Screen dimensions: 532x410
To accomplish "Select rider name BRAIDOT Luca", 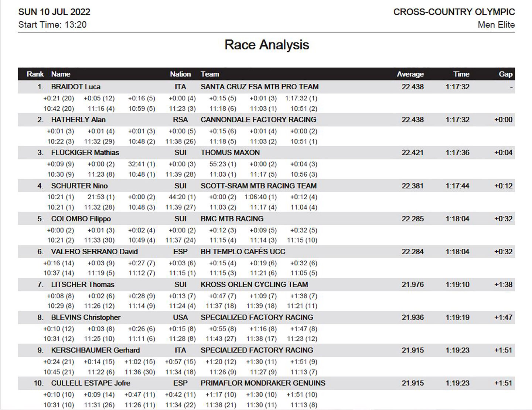I will coord(76,87).
